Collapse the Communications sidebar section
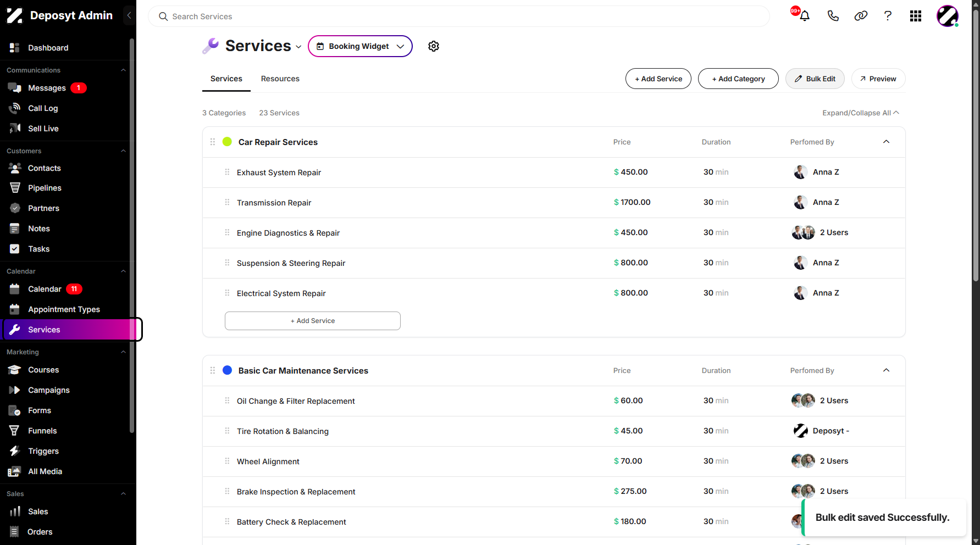980x545 pixels. pyautogui.click(x=123, y=70)
